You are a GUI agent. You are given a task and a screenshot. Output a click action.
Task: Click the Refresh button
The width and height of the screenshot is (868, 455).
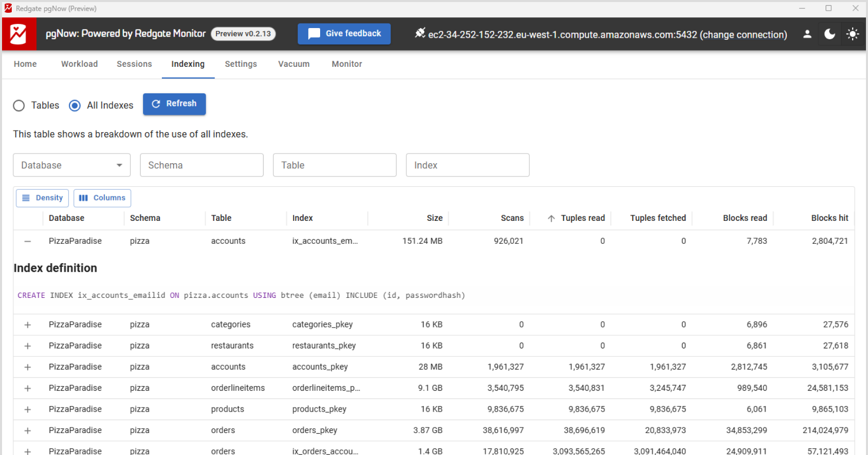tap(174, 104)
